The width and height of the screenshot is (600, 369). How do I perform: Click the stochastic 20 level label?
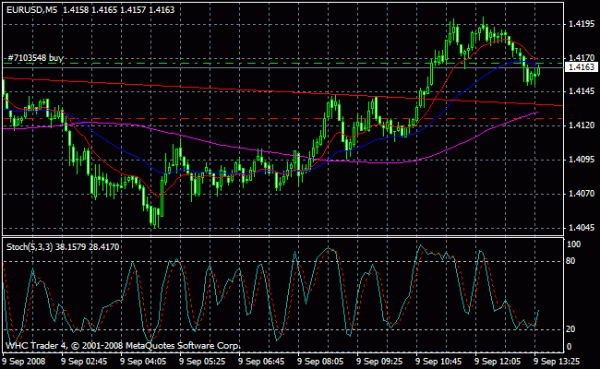(571, 329)
